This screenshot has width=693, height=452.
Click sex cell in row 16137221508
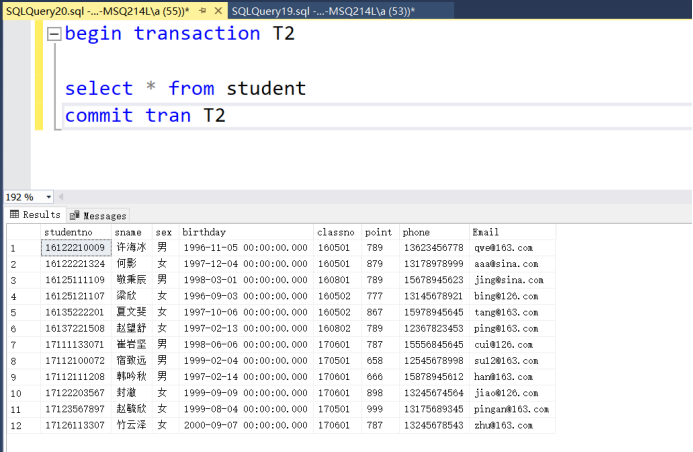pyautogui.click(x=165, y=329)
